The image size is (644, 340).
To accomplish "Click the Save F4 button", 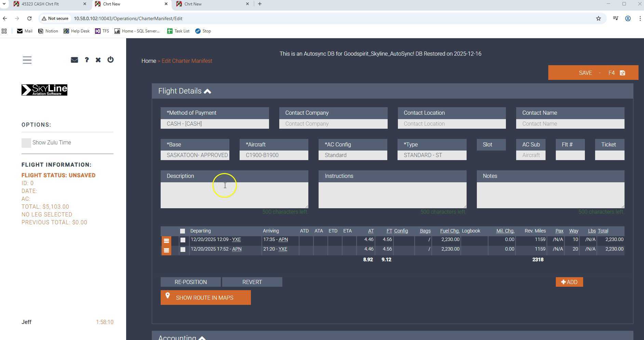I will (593, 73).
